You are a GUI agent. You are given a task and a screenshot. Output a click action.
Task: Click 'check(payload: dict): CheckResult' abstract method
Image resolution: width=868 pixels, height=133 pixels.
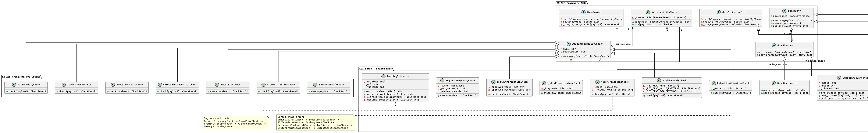click(x=586, y=56)
